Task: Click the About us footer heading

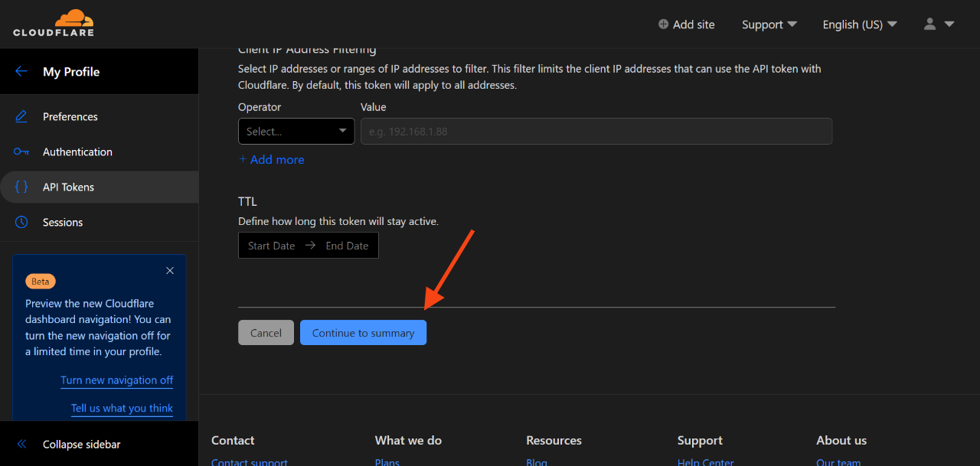Action: pos(841,440)
